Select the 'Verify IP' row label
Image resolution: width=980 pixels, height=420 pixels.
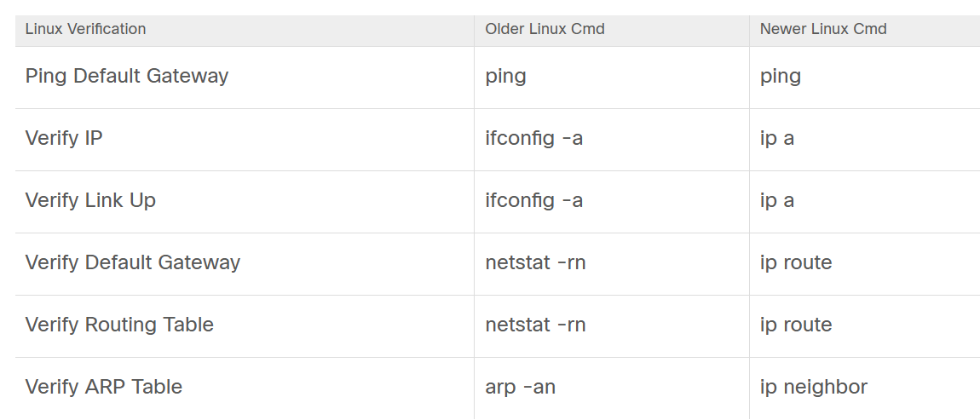tap(64, 138)
